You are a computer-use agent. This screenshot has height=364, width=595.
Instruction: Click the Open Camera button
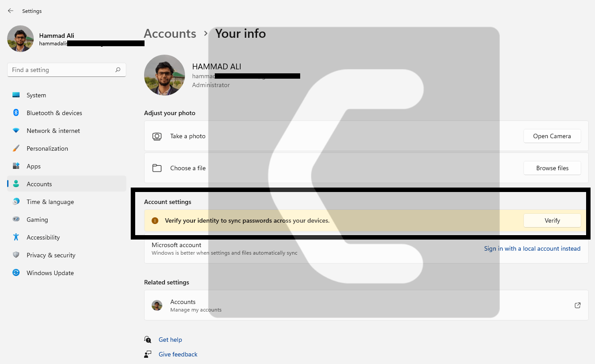tap(552, 136)
